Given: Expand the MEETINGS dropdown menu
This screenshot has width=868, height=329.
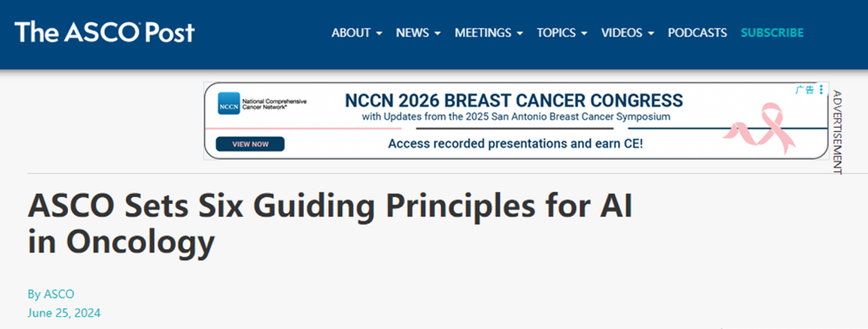Looking at the screenshot, I should [489, 33].
